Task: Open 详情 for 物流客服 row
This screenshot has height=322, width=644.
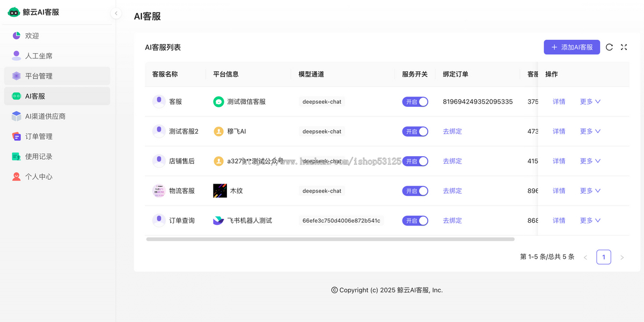Action: click(x=559, y=191)
